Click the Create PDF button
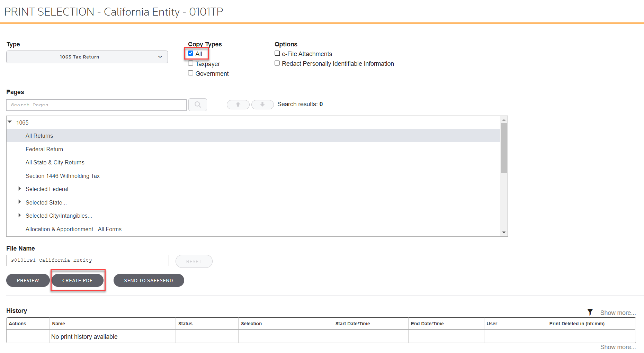This screenshot has height=353, width=644. point(77,280)
